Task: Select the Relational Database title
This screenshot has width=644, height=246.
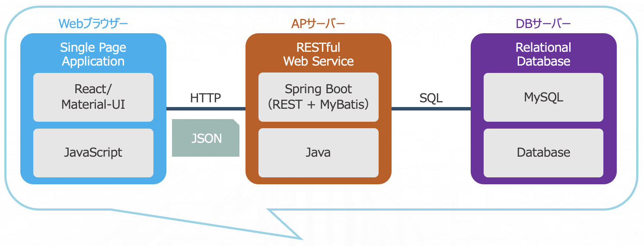Action: pyautogui.click(x=544, y=54)
